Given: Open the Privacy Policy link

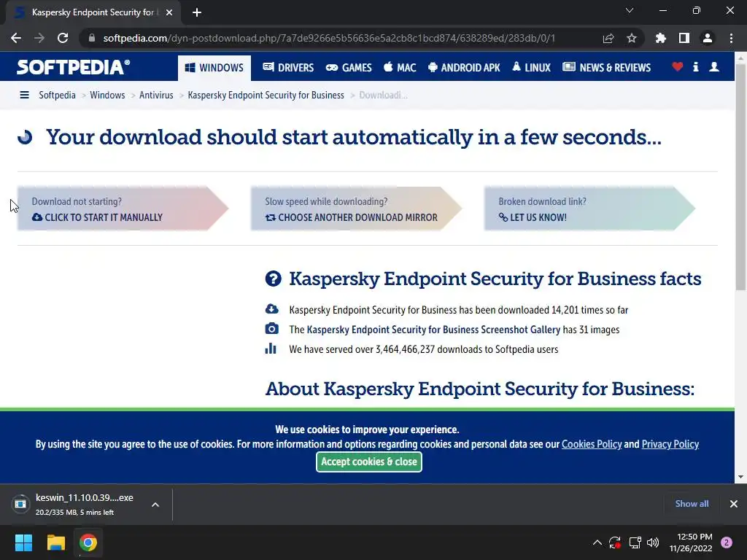Looking at the screenshot, I should click(670, 444).
